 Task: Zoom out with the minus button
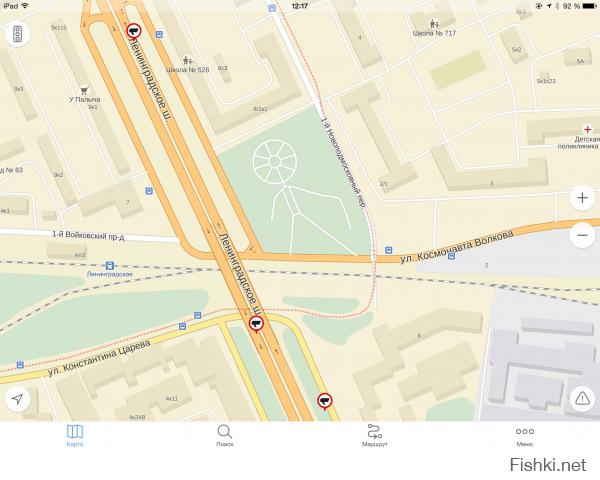tap(582, 235)
